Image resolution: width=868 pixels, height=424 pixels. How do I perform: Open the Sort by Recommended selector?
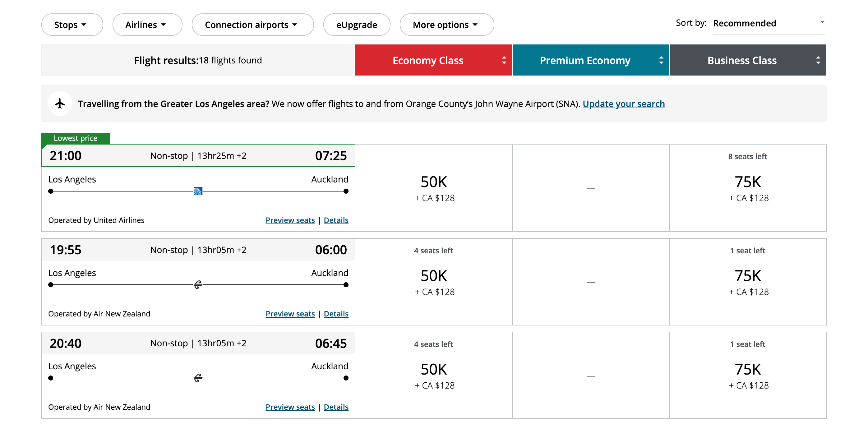click(x=769, y=23)
